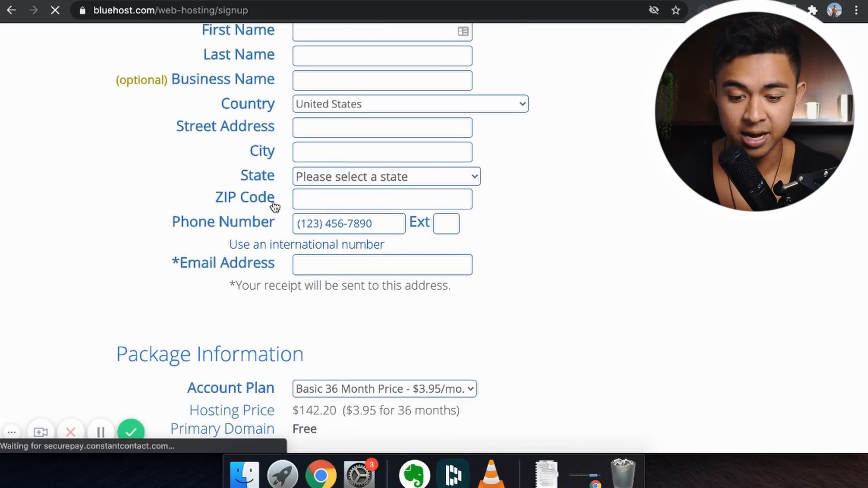Open Launchpad rocket icon in the dock
The width and height of the screenshot is (868, 488).
[x=283, y=474]
